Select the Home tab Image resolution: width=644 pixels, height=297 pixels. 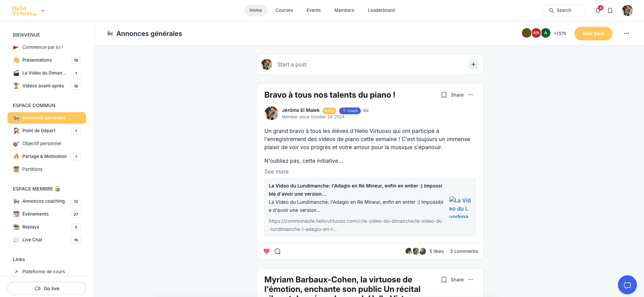coord(256,11)
